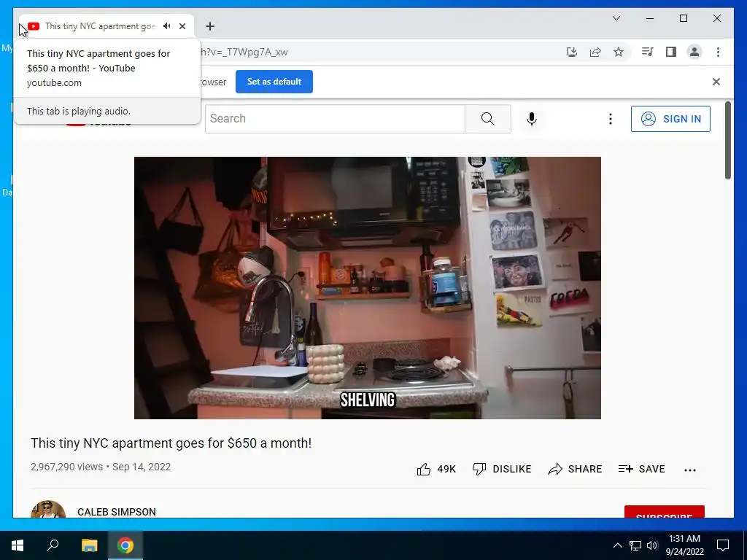Open the volume tray icon

652,545
